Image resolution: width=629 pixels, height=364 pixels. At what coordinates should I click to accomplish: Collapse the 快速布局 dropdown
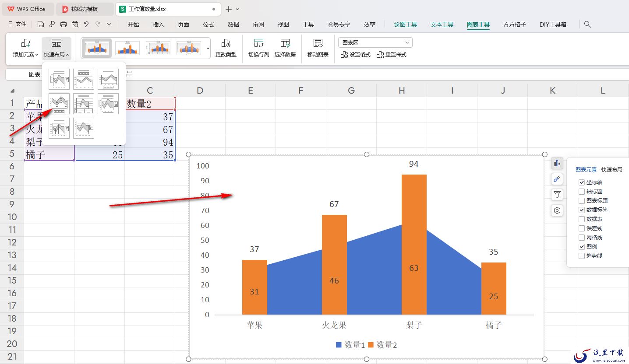point(57,55)
